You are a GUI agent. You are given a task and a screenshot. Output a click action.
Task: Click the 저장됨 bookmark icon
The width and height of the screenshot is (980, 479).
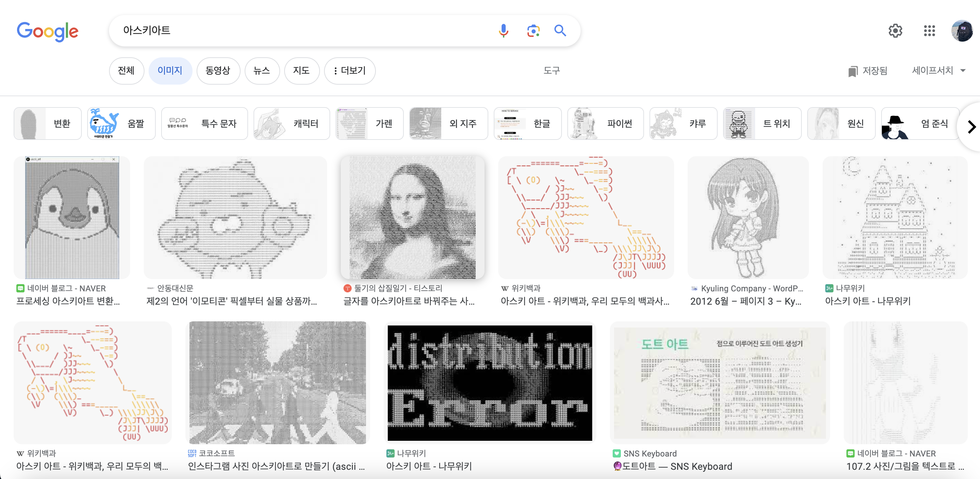pos(853,71)
